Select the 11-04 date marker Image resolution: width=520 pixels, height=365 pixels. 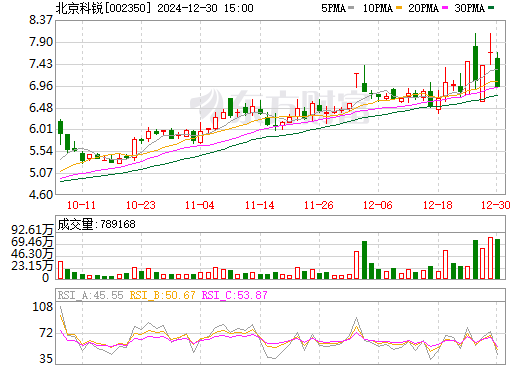click(200, 205)
